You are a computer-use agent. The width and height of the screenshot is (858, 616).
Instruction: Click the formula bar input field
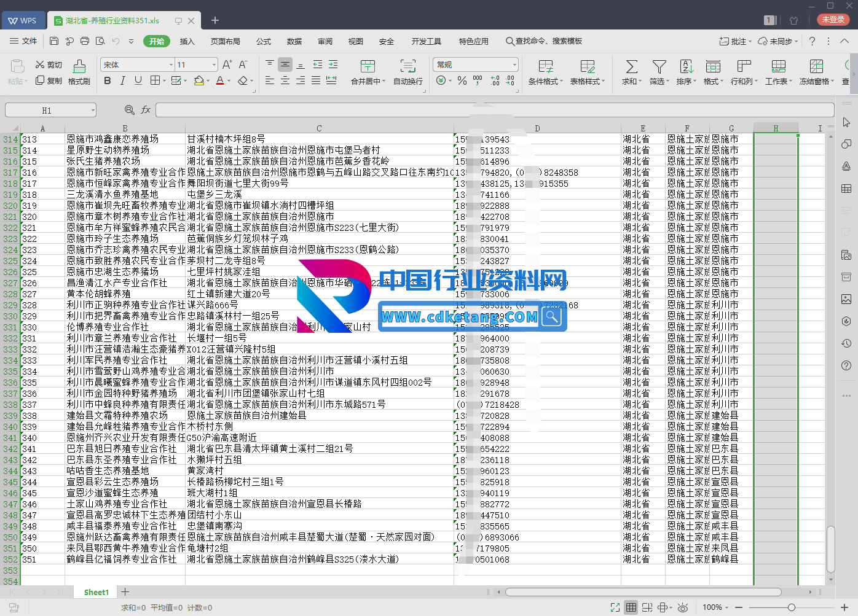495,111
